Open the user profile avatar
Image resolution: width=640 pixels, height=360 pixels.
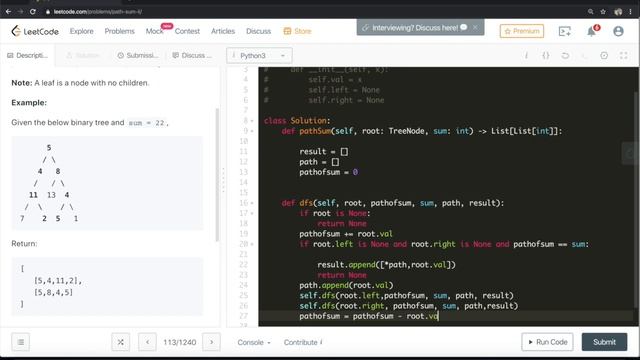point(618,31)
